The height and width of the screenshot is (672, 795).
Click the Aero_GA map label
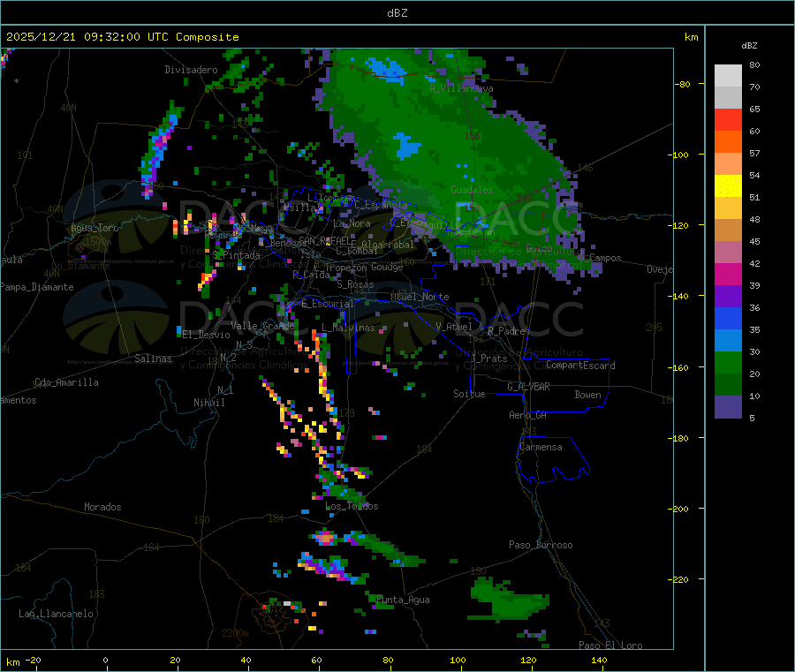(527, 415)
